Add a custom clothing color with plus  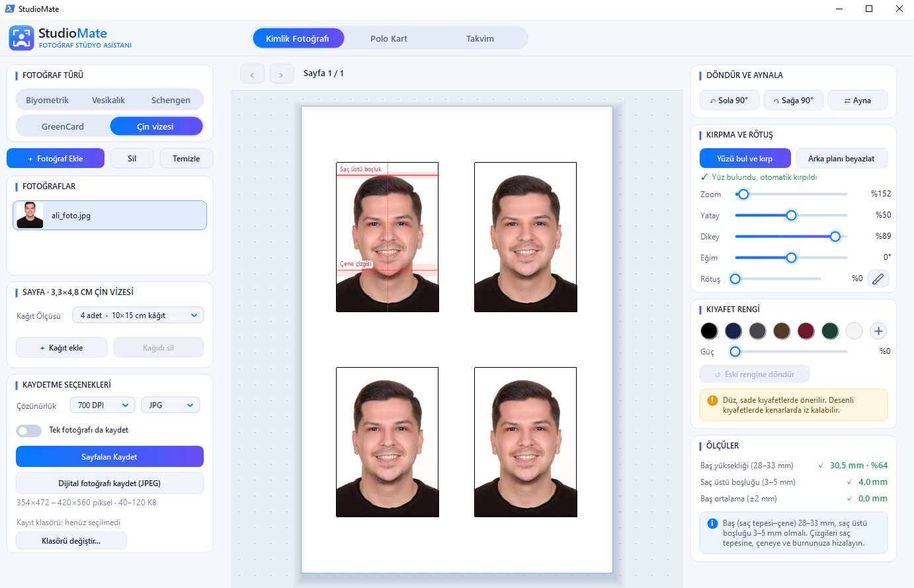[878, 331]
